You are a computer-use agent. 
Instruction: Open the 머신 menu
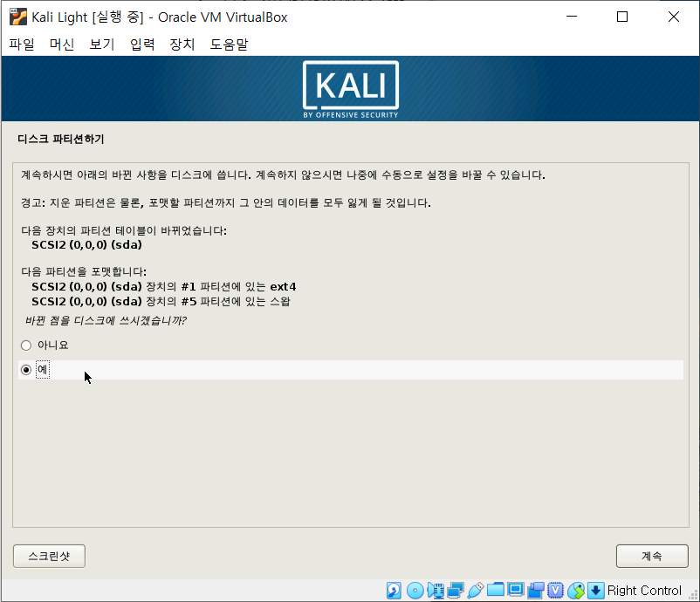point(62,44)
